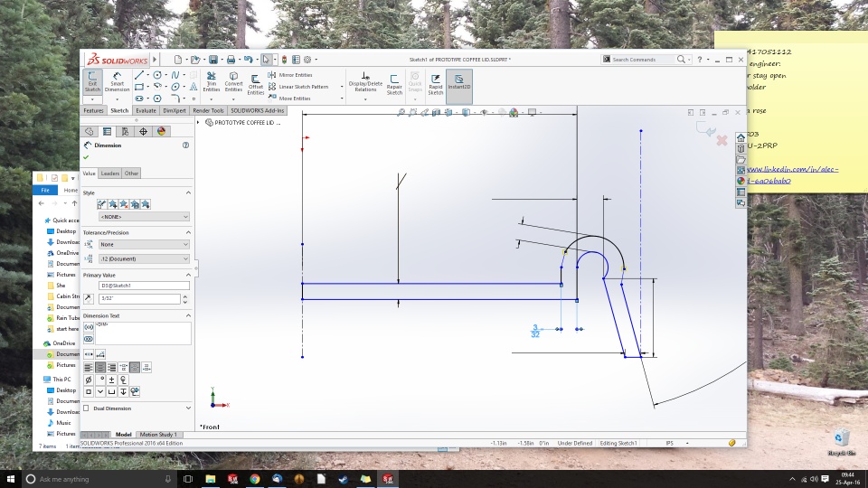Screen dimensions: 868x488
Task: Open the FeatureManager design tree tab
Action: pyautogui.click(x=90, y=131)
